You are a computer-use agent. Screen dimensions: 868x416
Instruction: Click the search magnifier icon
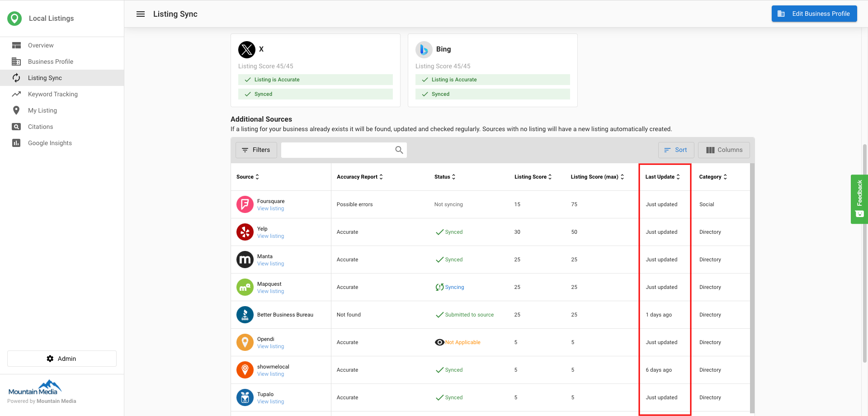399,150
